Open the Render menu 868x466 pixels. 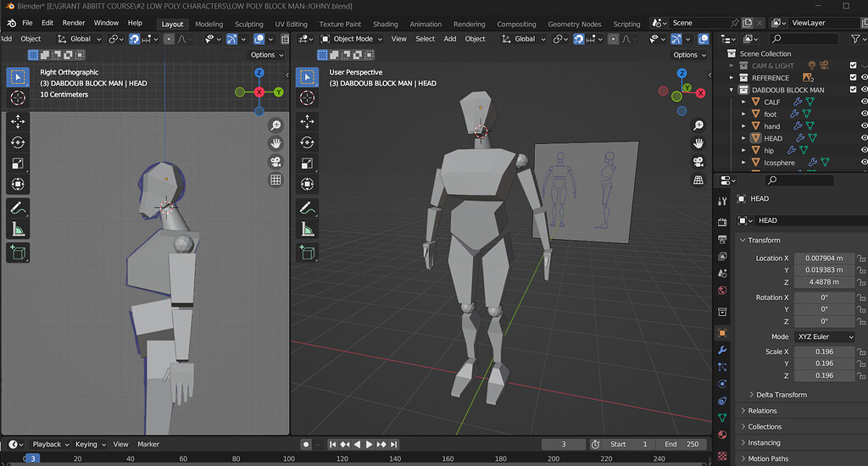pyautogui.click(x=74, y=23)
